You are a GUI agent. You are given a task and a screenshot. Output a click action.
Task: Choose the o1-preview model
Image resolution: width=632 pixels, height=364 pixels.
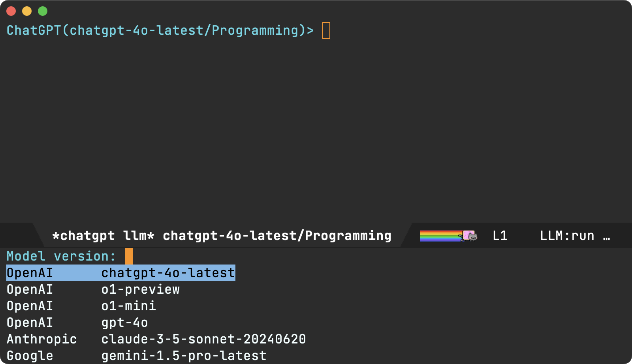[x=140, y=289]
